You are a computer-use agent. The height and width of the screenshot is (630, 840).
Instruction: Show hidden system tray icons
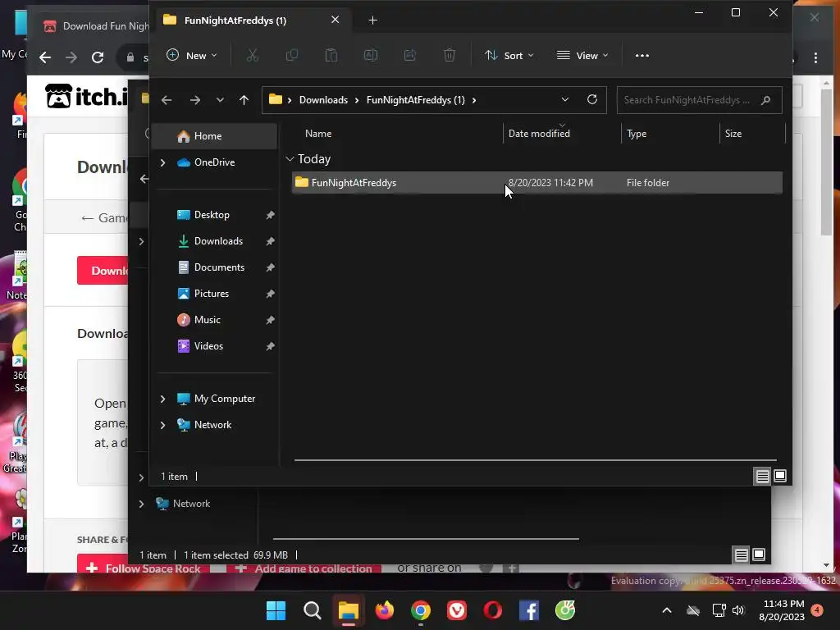pos(667,610)
